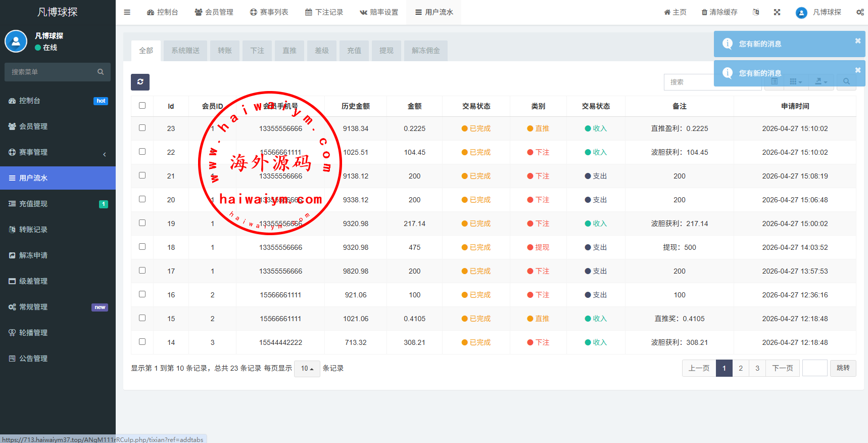Click the refresh table button

[140, 82]
